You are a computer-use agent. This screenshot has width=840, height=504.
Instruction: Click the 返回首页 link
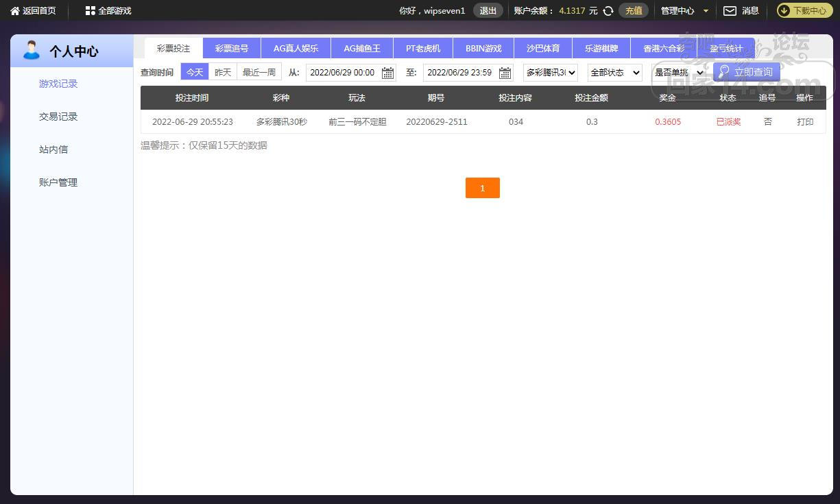click(39, 11)
